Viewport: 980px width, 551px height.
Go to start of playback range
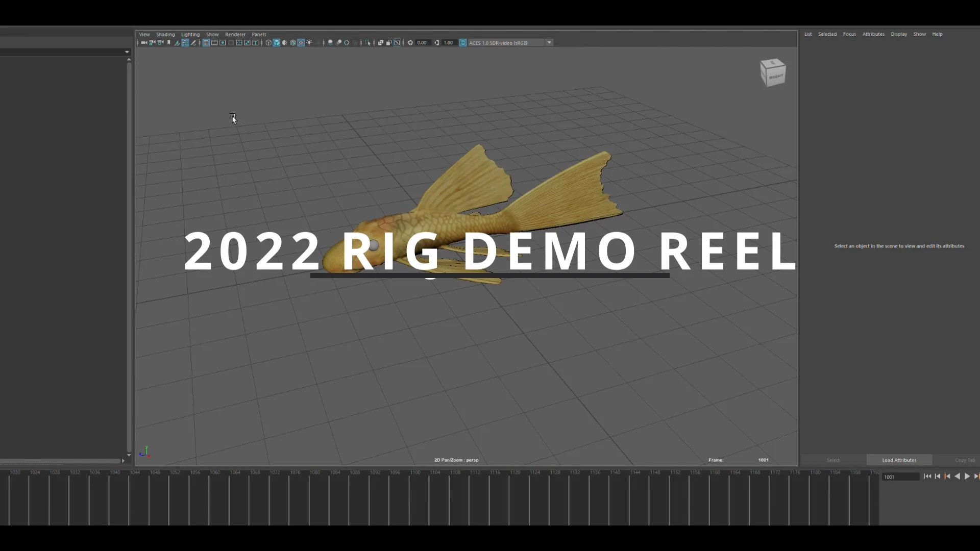click(x=927, y=476)
